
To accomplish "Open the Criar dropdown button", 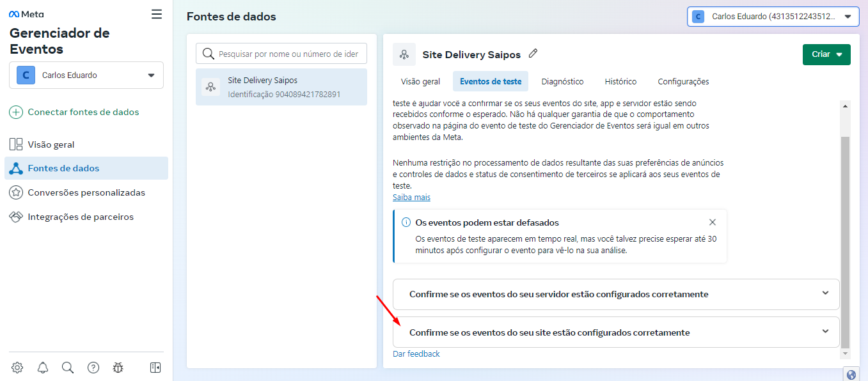I will click(x=826, y=54).
